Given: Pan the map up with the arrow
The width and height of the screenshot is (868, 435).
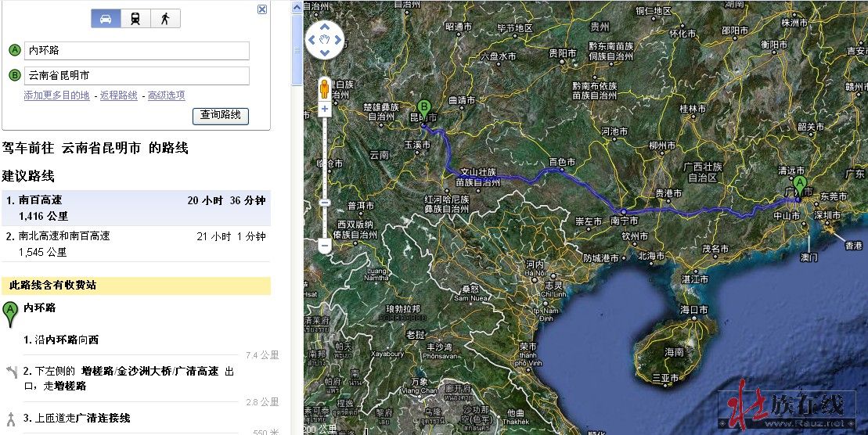Looking at the screenshot, I should pos(325,26).
